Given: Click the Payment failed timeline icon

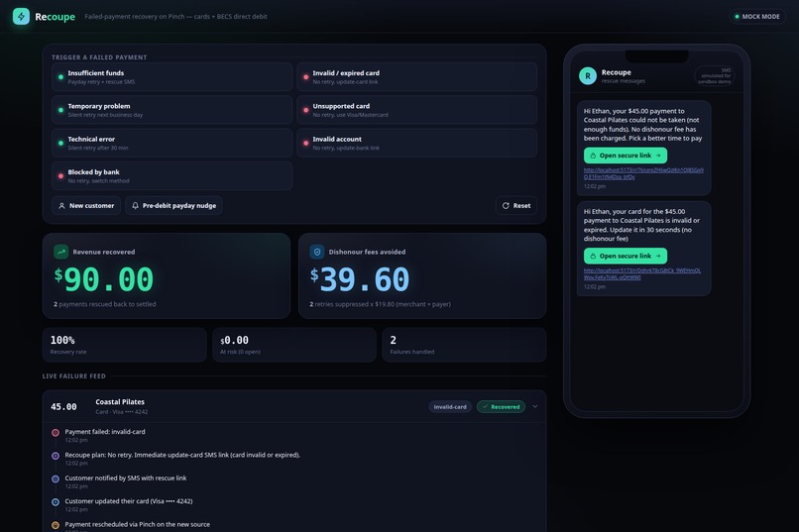Looking at the screenshot, I should [x=56, y=433].
